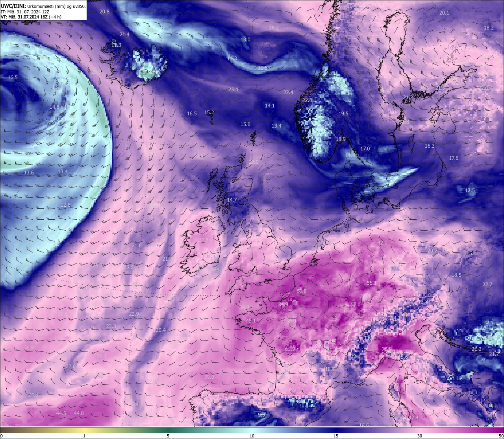This screenshot has width=504, height=439.
Task: Click the map value '22.6'
Action: tap(70, 367)
